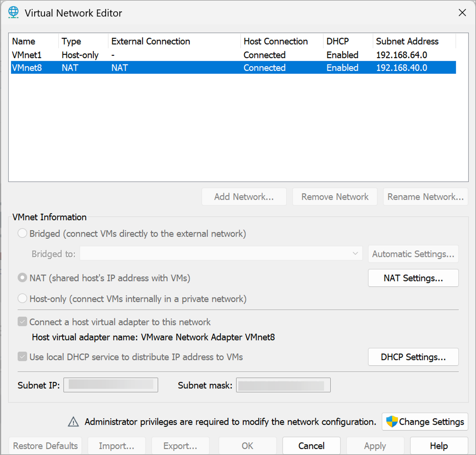The image size is (476, 455).
Task: Click the local DHCP service checkbox
Action: 22,357
